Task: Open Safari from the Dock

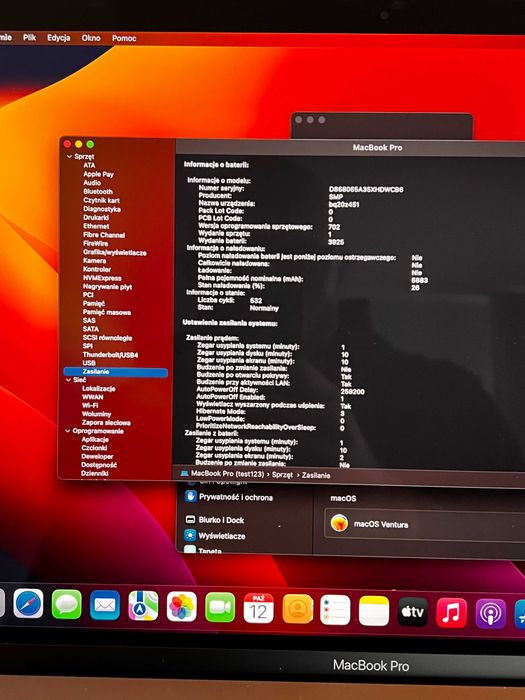Action: [28, 604]
